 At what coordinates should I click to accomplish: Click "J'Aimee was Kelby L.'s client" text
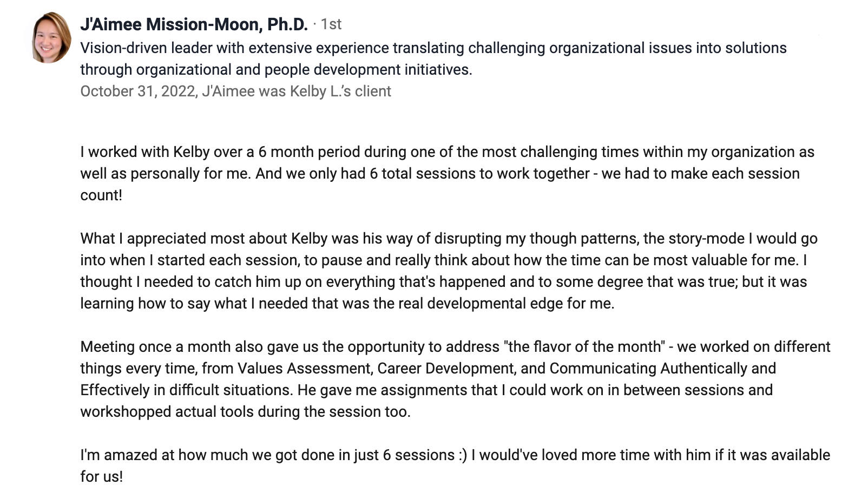pyautogui.click(x=297, y=91)
